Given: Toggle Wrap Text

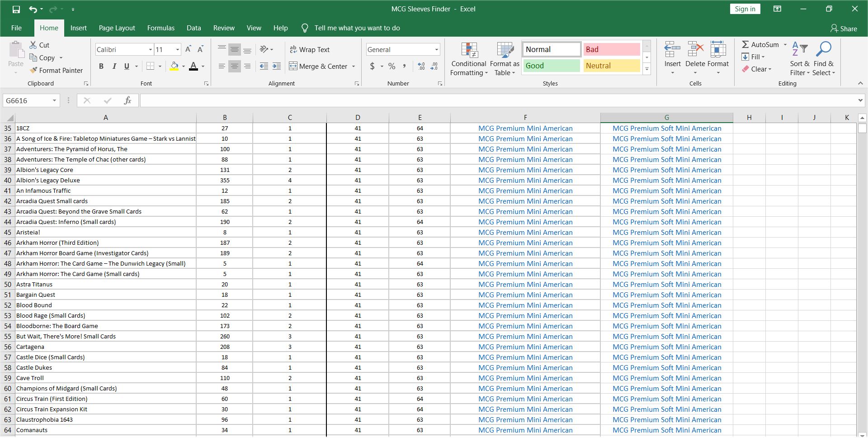Looking at the screenshot, I should click(310, 49).
